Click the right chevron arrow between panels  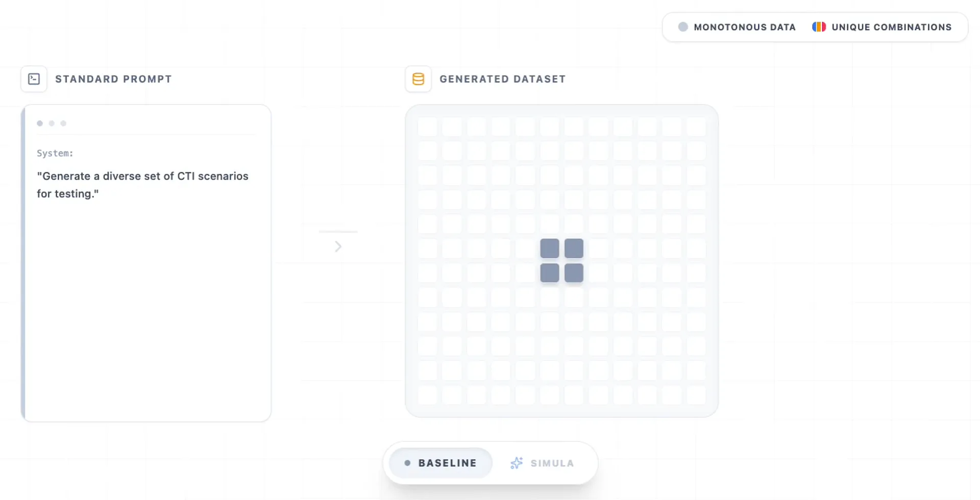point(338,247)
